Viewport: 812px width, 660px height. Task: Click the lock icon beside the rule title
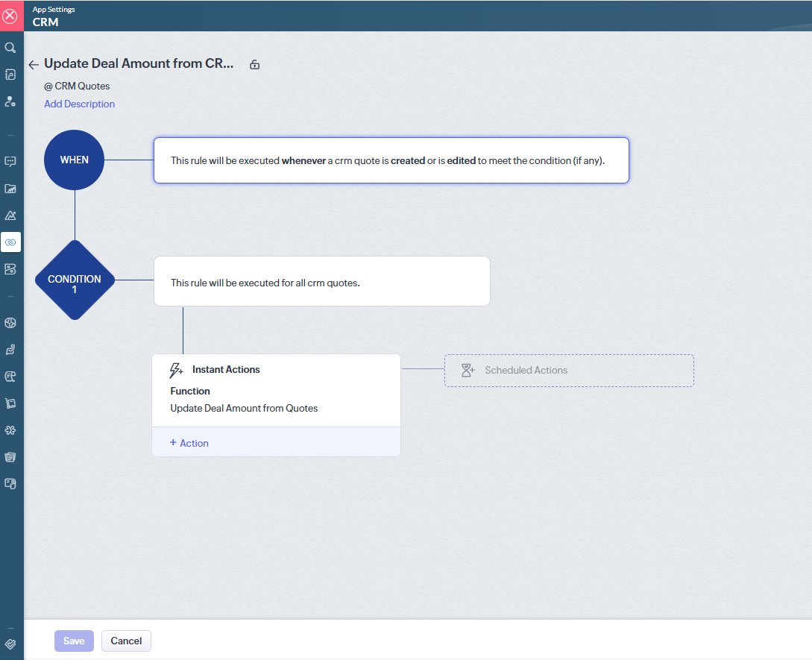[254, 64]
